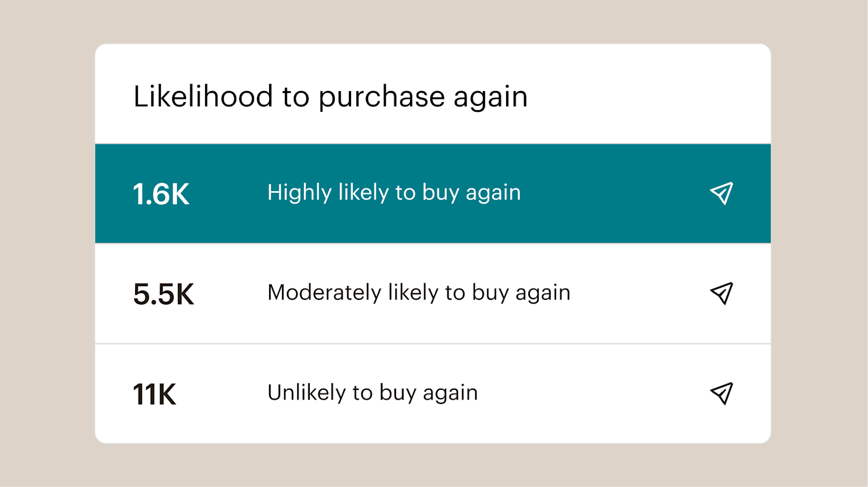The image size is (868, 487).
Task: Click "buy again" in the Unlikely row
Action: click(429, 393)
